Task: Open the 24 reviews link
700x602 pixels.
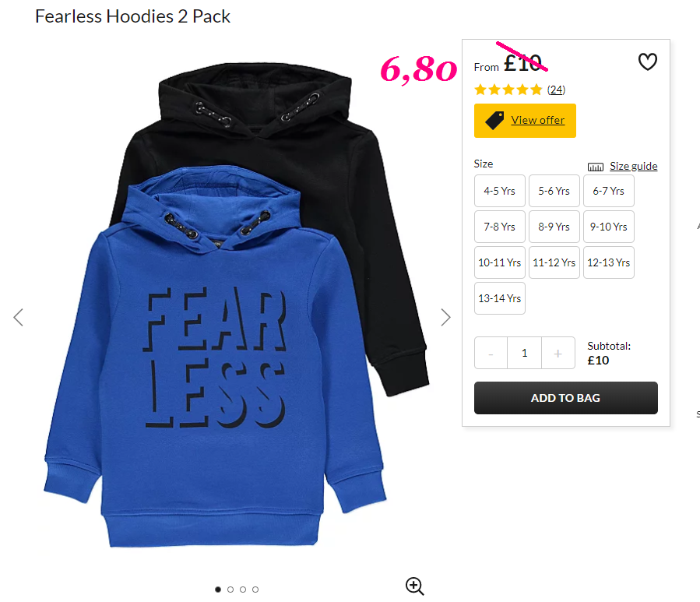Action: pos(556,90)
